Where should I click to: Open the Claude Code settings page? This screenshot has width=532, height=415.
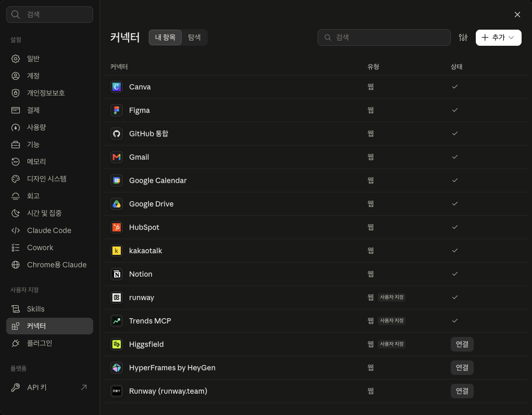[49, 230]
